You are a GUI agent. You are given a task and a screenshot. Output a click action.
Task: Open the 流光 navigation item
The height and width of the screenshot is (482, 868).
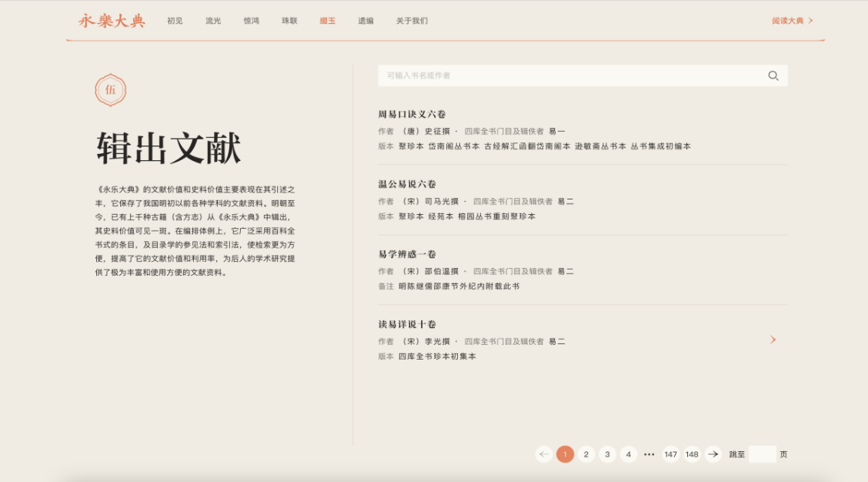click(213, 21)
